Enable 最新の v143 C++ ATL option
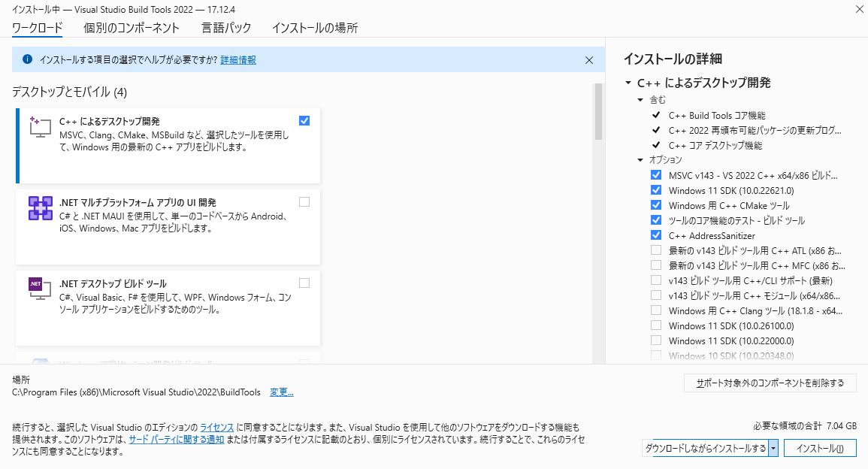 [x=656, y=250]
